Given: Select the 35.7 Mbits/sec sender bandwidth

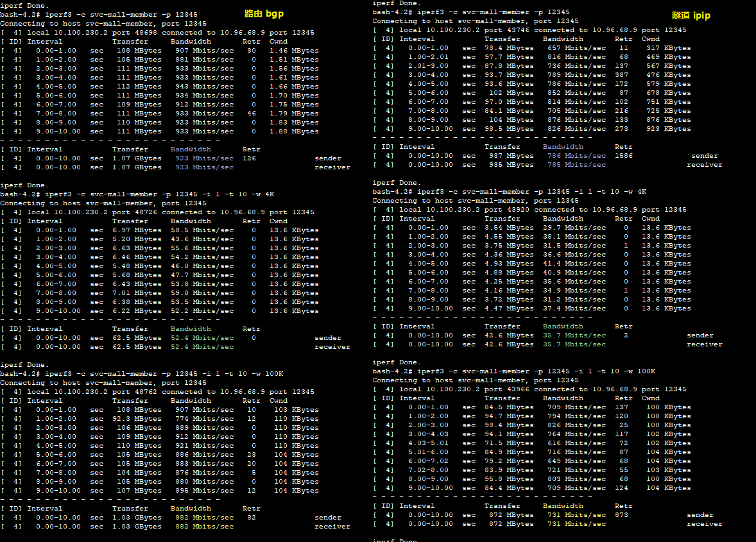Looking at the screenshot, I should (576, 335).
